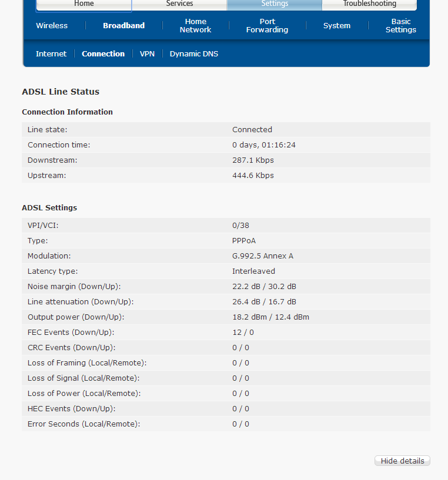
Task: Click upstream value 444.6 Kbps
Action: click(253, 176)
